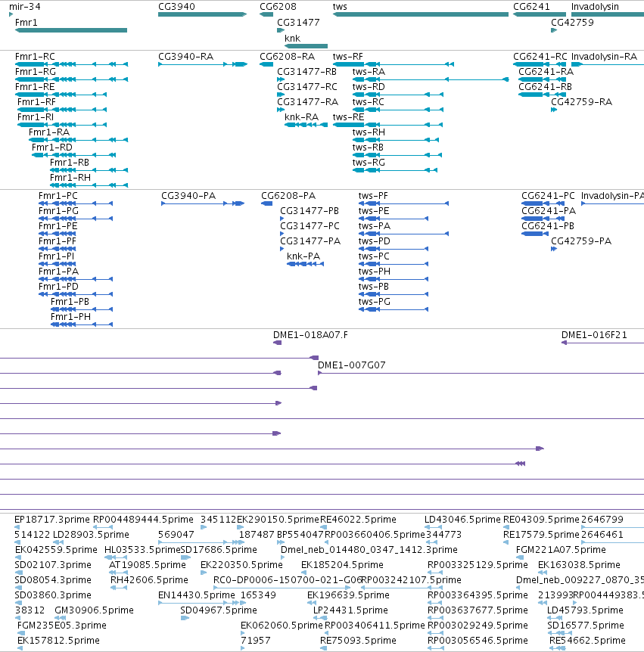This screenshot has width=644, height=652.
Task: Select the "CG3940" gene label in top track
Action: coord(176,7)
